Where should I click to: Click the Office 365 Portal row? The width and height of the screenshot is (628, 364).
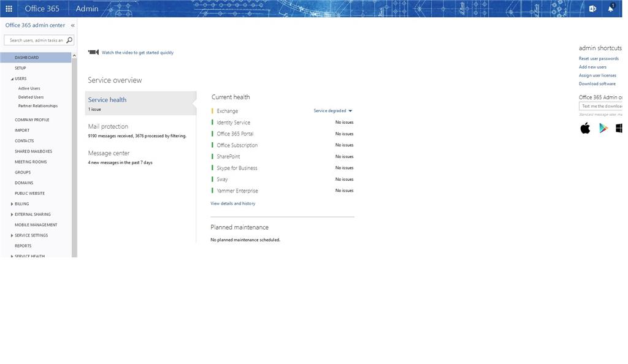[282, 134]
